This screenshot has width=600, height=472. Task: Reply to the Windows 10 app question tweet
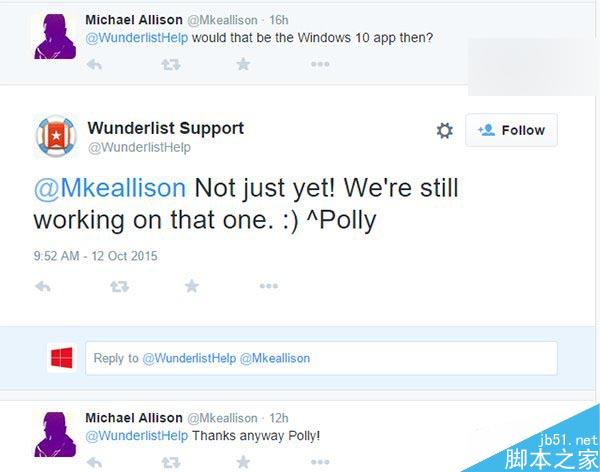[95, 65]
